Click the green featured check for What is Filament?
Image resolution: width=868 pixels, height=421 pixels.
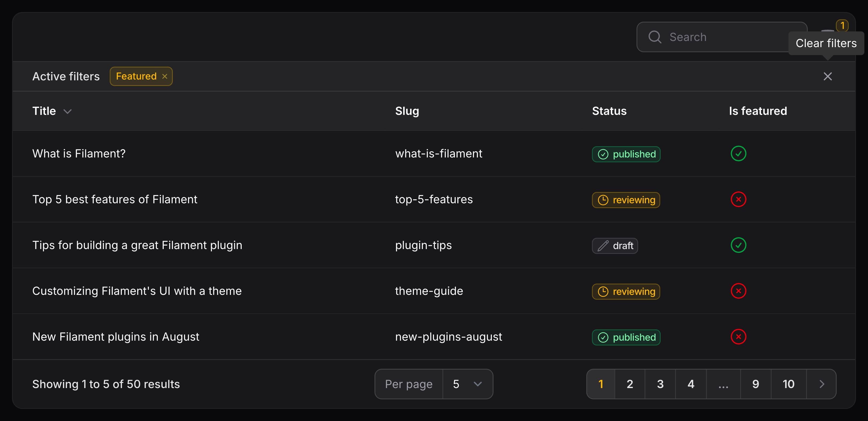[738, 153]
